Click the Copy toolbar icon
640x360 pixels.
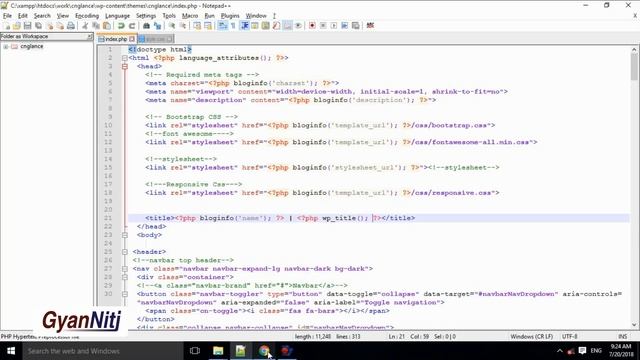96,26
